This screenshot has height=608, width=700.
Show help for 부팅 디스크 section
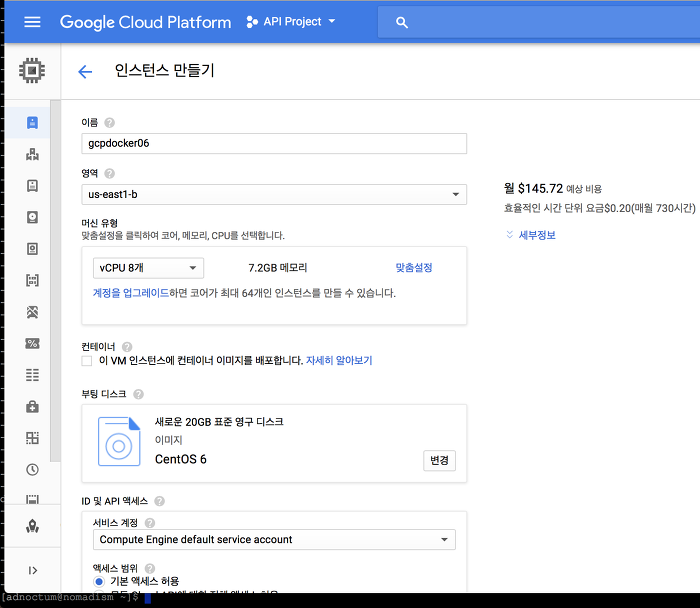pyautogui.click(x=138, y=394)
